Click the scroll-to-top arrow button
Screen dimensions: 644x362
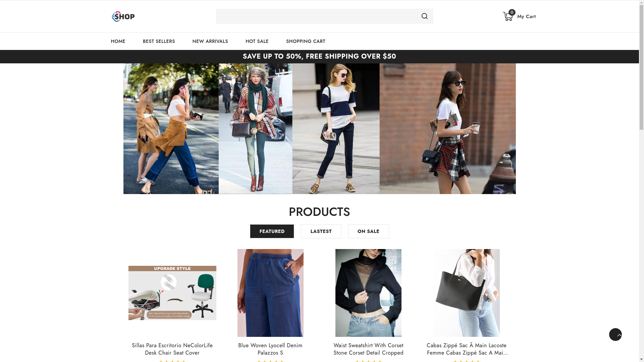coord(615,335)
